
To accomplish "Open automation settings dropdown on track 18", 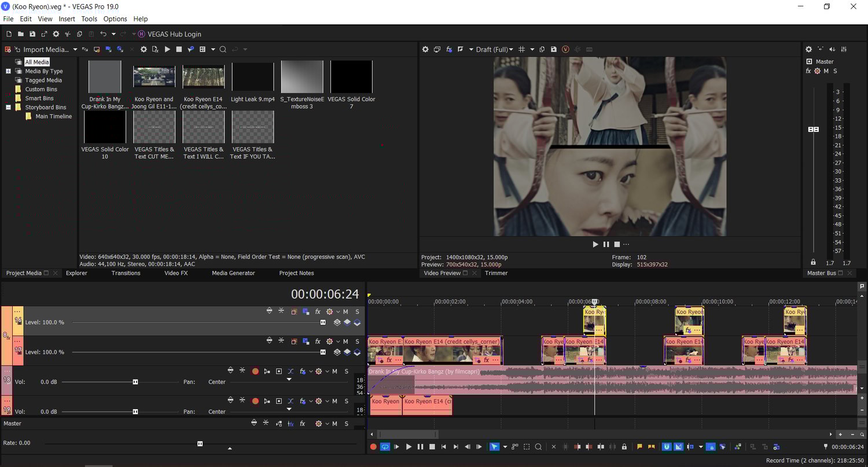I will [327, 371].
